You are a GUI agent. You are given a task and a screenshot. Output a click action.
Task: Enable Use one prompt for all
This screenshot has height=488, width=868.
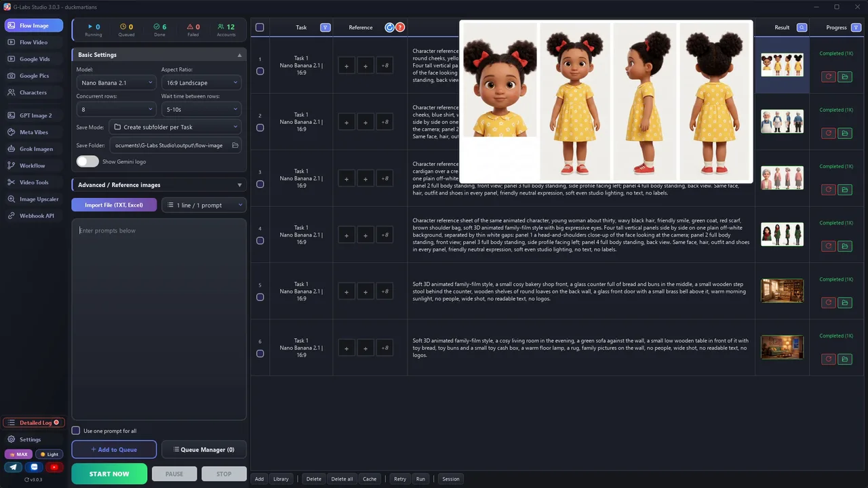76,431
